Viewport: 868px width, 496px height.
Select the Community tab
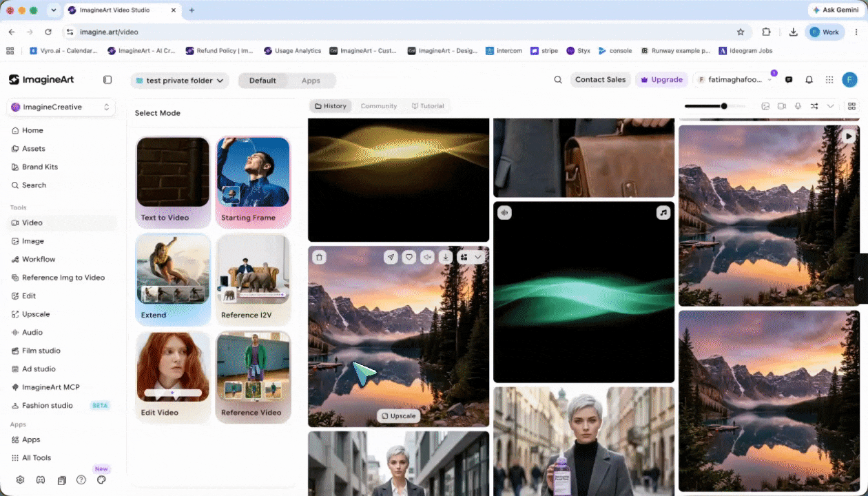(379, 106)
